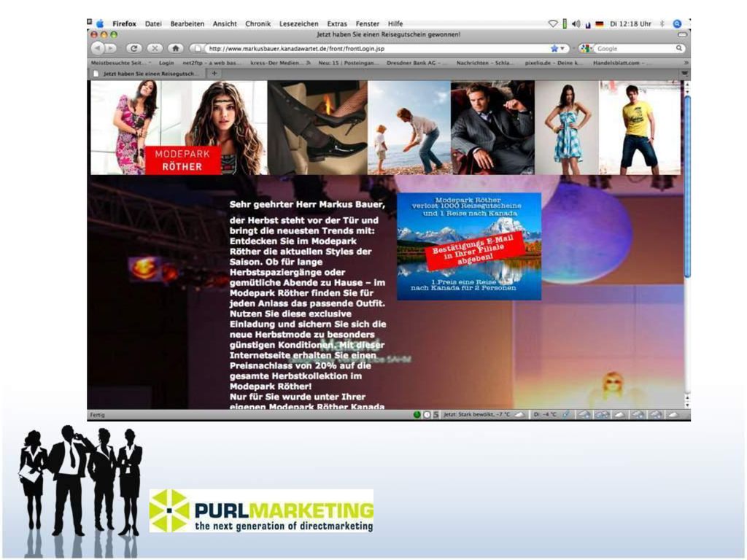Show more bookmarks with the overflow chevron
This screenshot has width=747, height=560.
[686, 63]
